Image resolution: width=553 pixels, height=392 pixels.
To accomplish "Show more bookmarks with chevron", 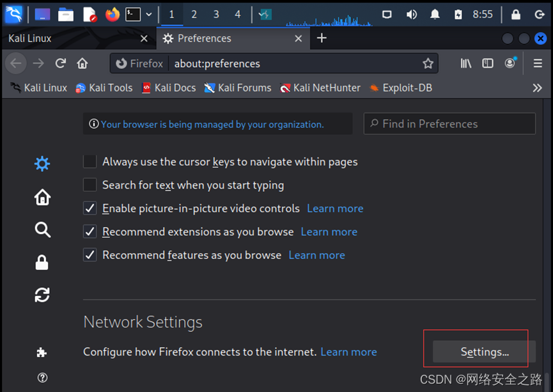I will (x=537, y=88).
